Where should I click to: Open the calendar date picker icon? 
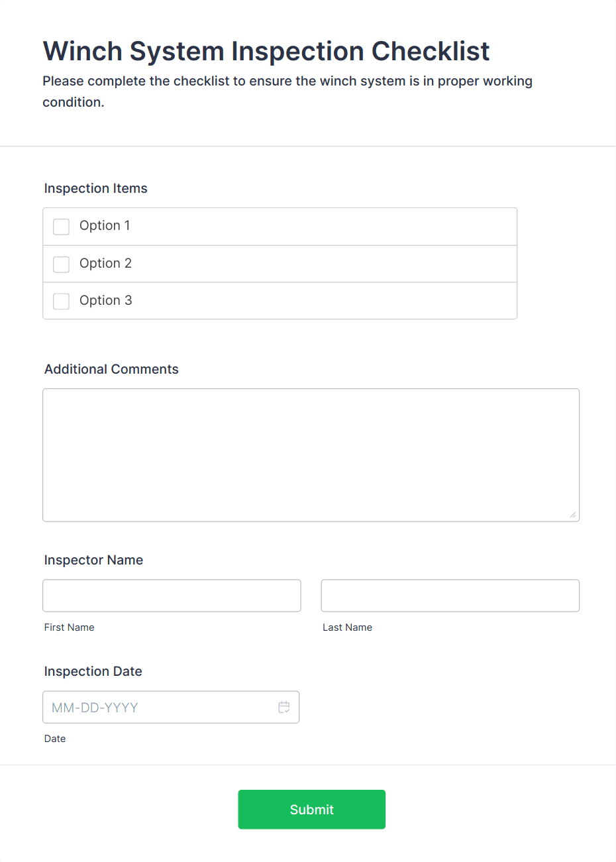click(284, 707)
